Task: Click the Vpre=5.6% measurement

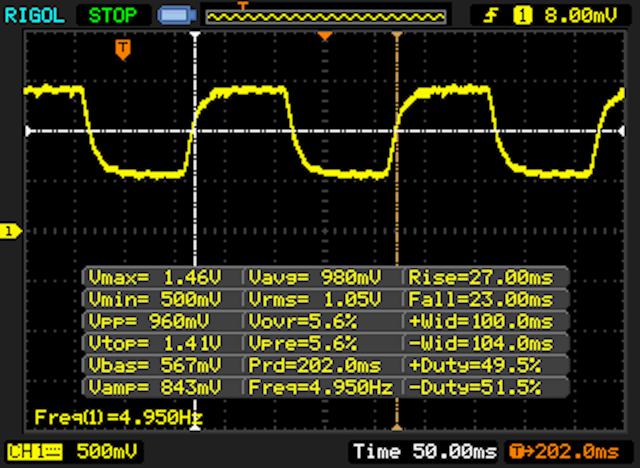Action: point(303,344)
